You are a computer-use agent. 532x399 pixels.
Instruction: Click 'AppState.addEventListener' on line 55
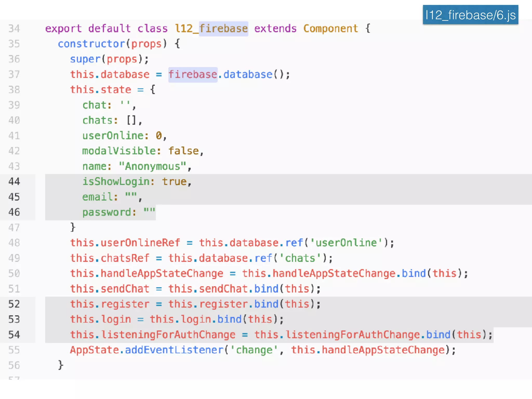(147, 350)
